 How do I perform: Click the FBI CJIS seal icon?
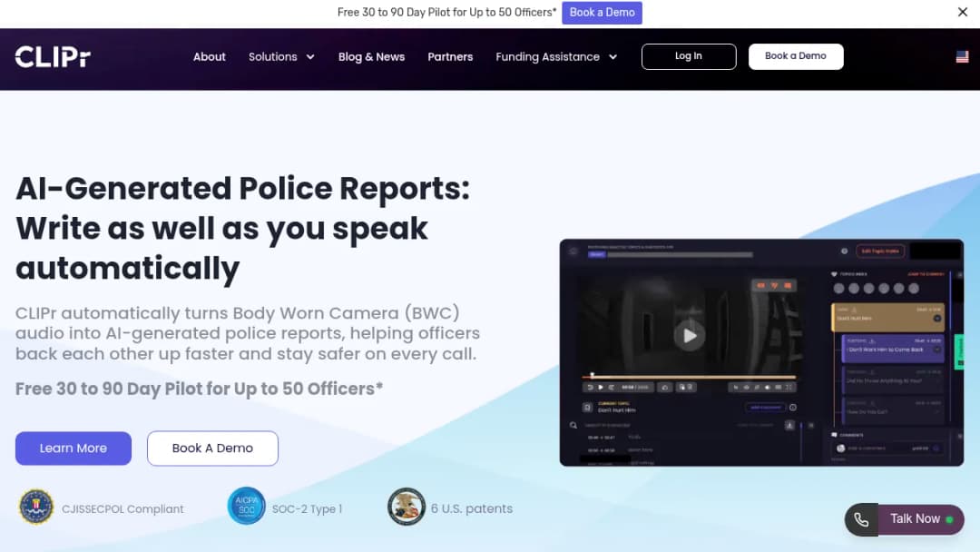point(36,507)
